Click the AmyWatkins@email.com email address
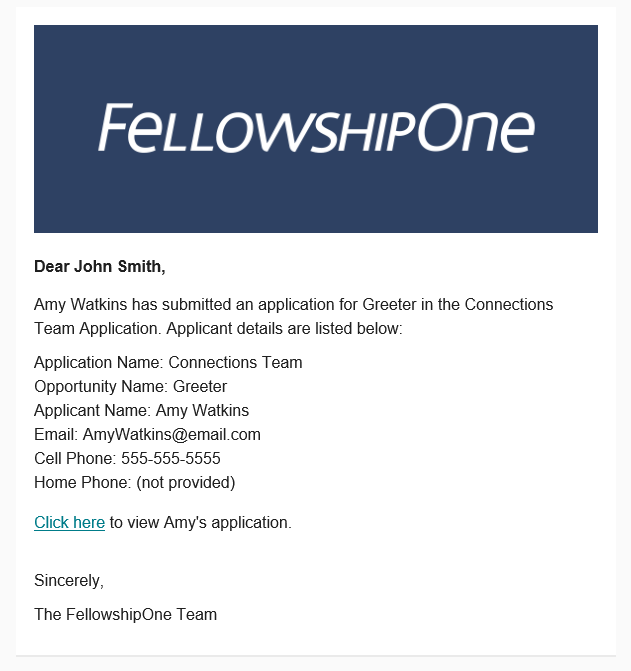Viewport: 631px width, 671px height. [x=172, y=434]
